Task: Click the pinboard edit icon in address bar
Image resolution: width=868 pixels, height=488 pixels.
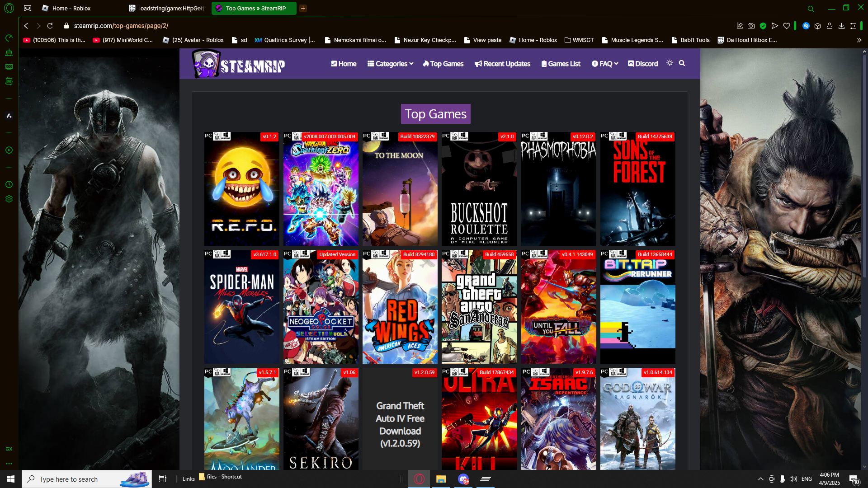Action: pos(740,26)
